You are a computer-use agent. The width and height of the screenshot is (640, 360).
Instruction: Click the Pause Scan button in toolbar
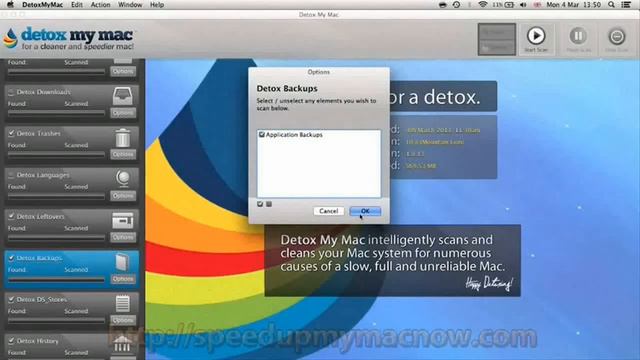[578, 36]
